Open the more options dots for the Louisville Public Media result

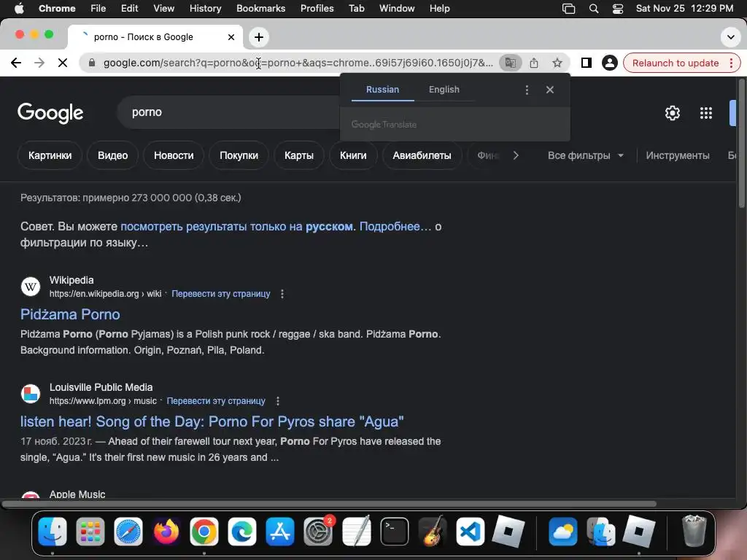(278, 401)
